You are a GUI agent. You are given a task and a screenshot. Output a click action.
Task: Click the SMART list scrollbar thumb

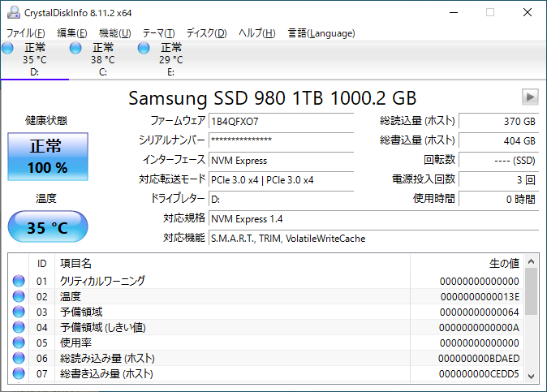[x=532, y=291]
